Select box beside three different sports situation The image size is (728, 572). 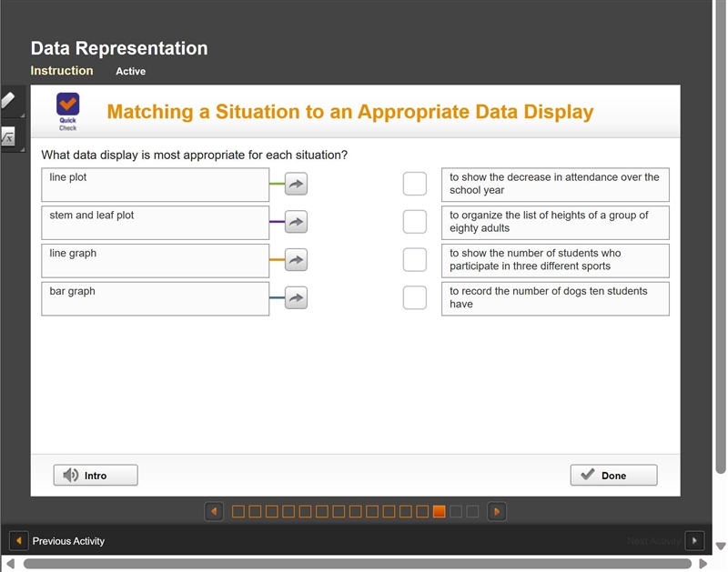415,260
